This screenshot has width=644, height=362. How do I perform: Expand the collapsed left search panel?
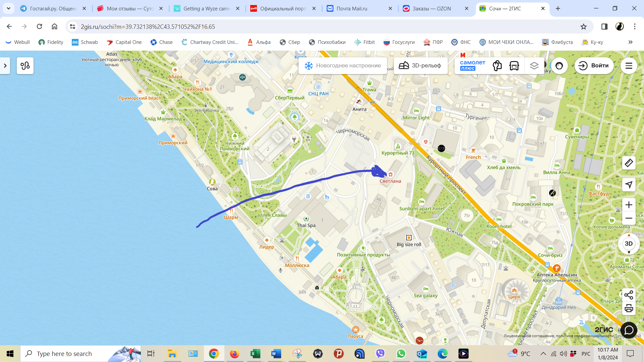click(5, 66)
